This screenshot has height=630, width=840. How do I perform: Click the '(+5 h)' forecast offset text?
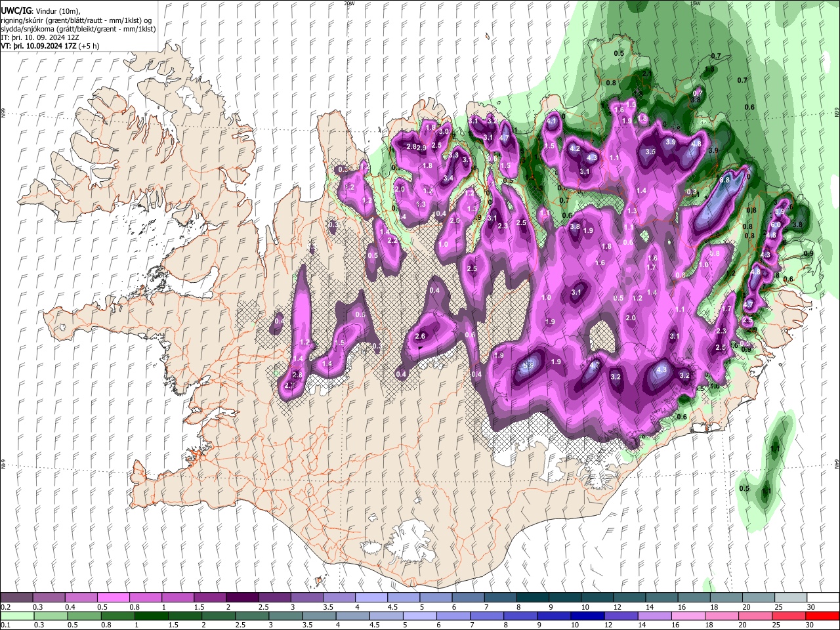(x=89, y=46)
